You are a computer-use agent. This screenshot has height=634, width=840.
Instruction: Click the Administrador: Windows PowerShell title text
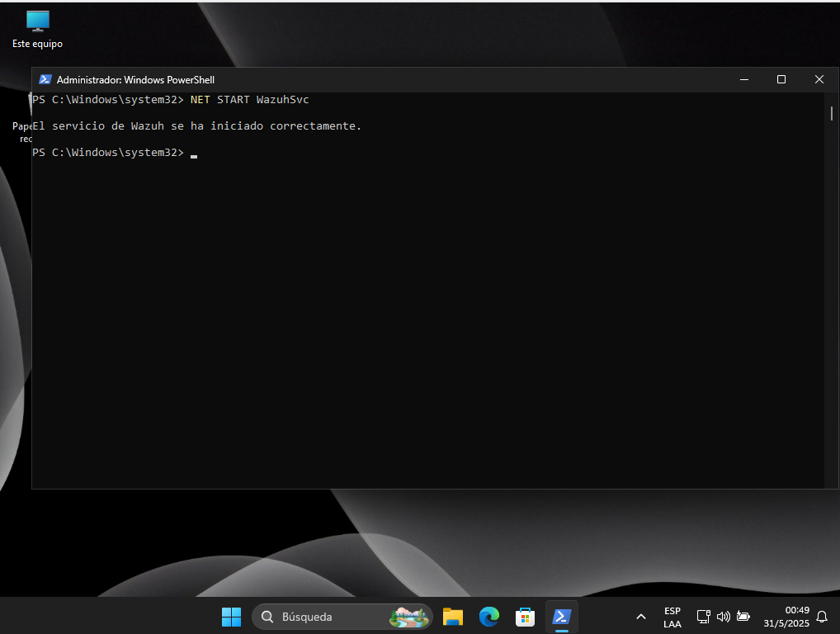click(135, 80)
